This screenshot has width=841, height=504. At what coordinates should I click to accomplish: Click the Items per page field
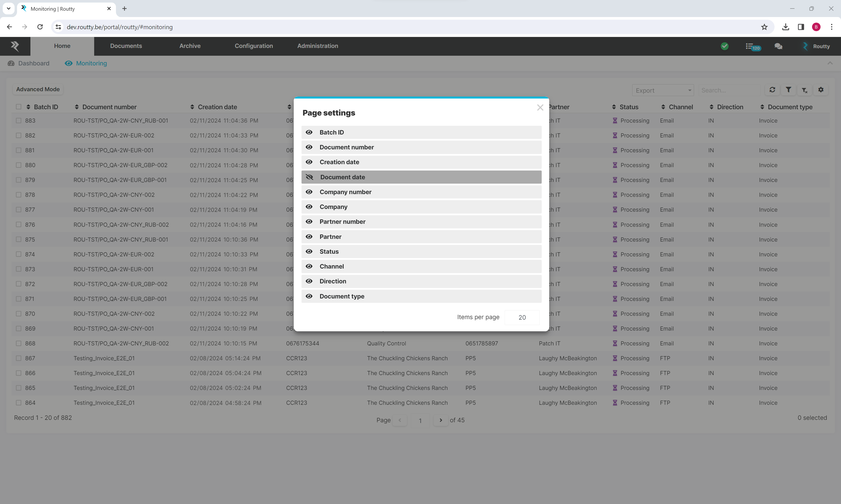click(522, 317)
